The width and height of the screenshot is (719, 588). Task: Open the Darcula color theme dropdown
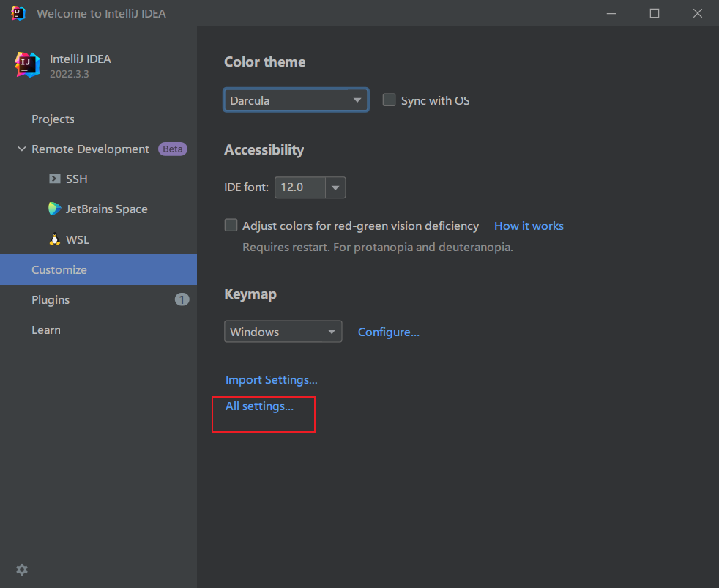click(296, 100)
